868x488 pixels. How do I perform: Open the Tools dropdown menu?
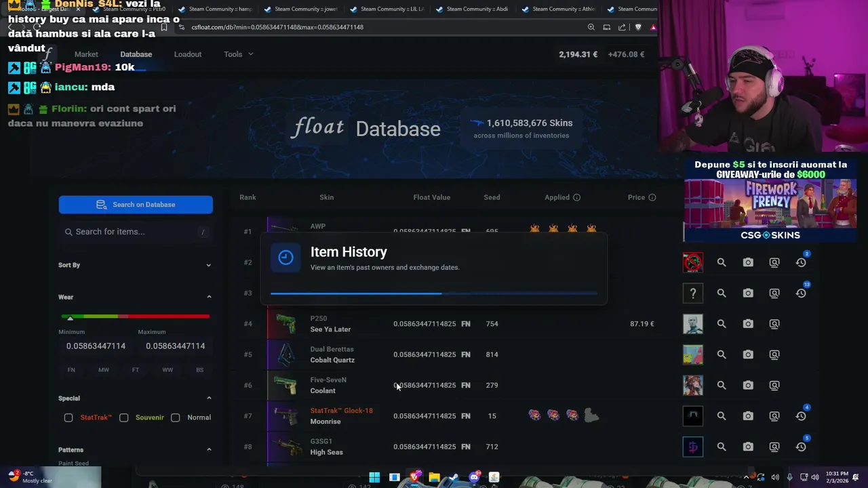238,54
